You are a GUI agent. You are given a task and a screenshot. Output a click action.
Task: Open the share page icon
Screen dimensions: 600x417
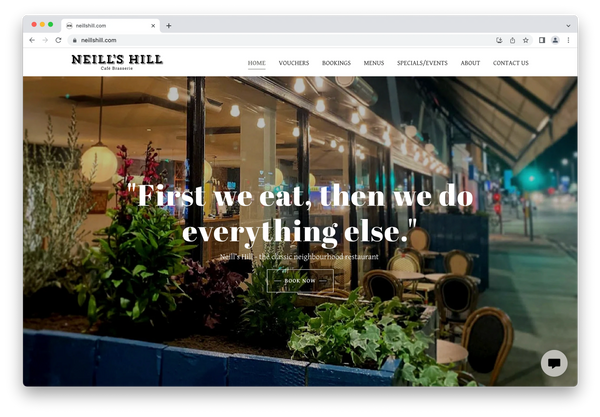tap(512, 40)
